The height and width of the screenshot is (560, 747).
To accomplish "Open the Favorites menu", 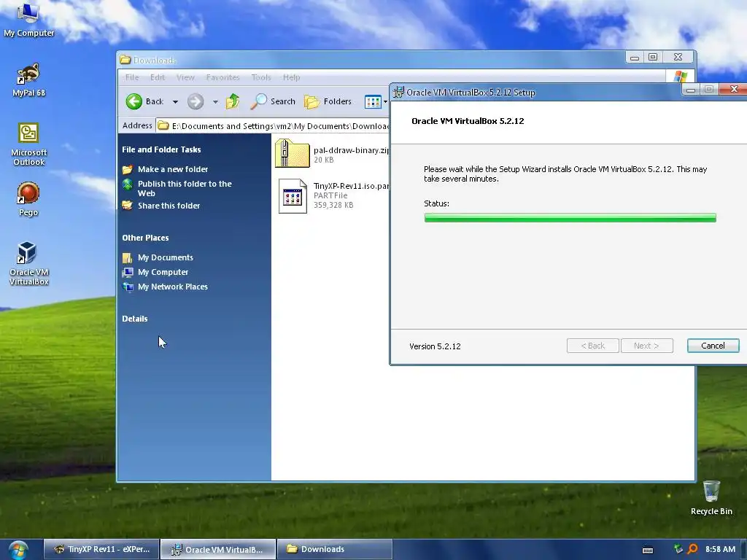I will coord(222,77).
